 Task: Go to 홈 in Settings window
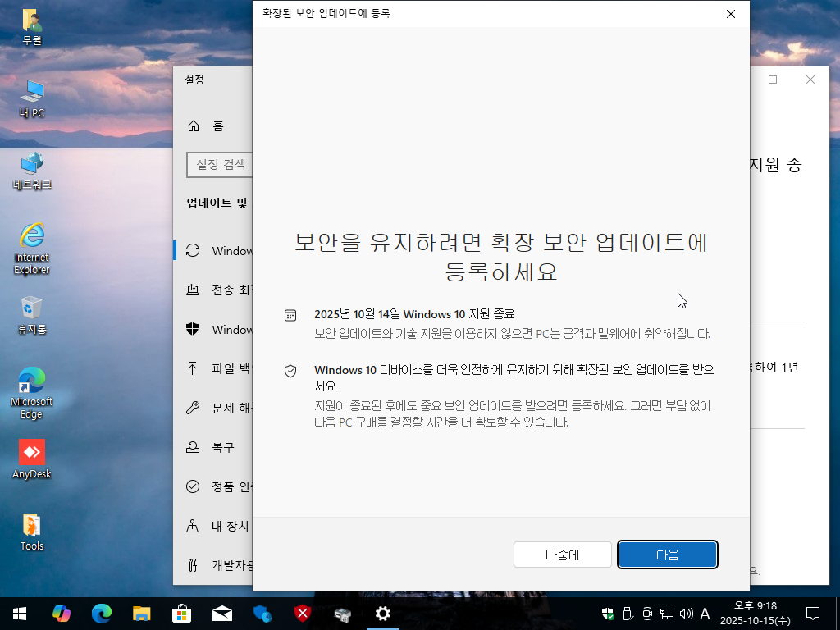point(205,126)
